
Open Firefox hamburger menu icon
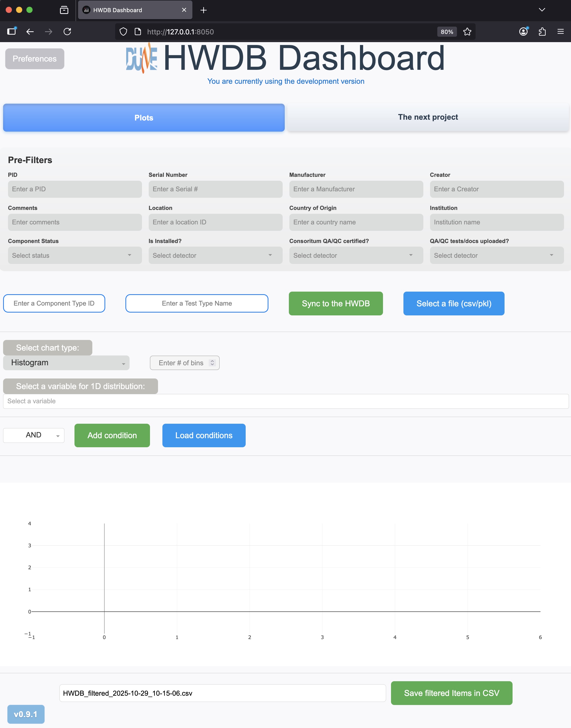point(561,32)
